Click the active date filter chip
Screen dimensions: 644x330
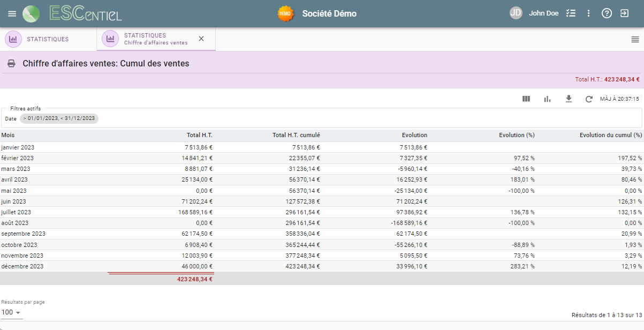59,118
